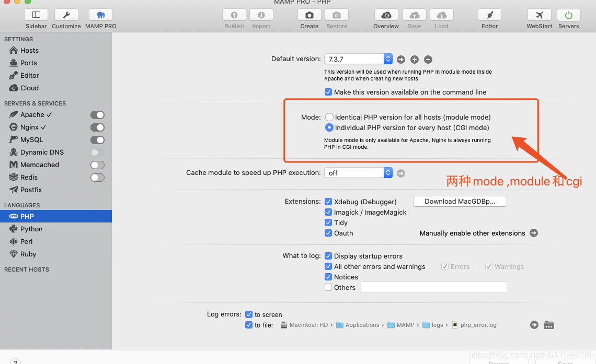Open log file with arrow icon
The image size is (596, 364).
534,325
